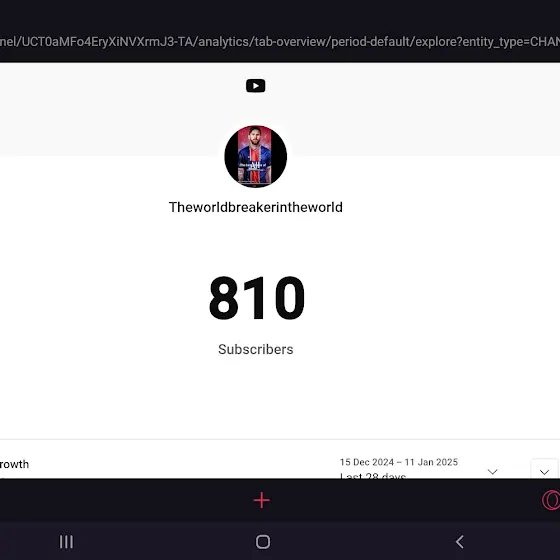Open a new tab with red plus
This screenshot has height=560, width=560.
click(262, 500)
